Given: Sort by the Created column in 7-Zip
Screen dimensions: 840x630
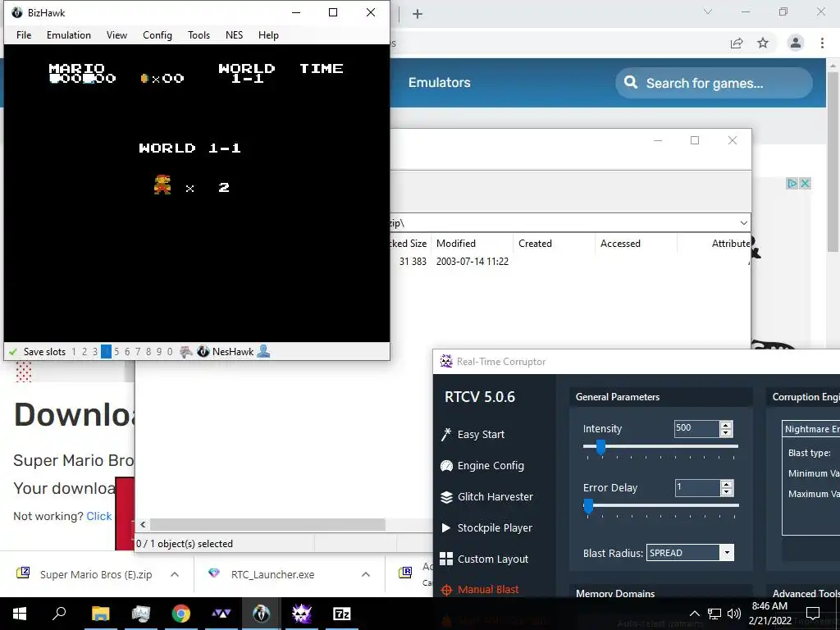Looking at the screenshot, I should point(554,243).
